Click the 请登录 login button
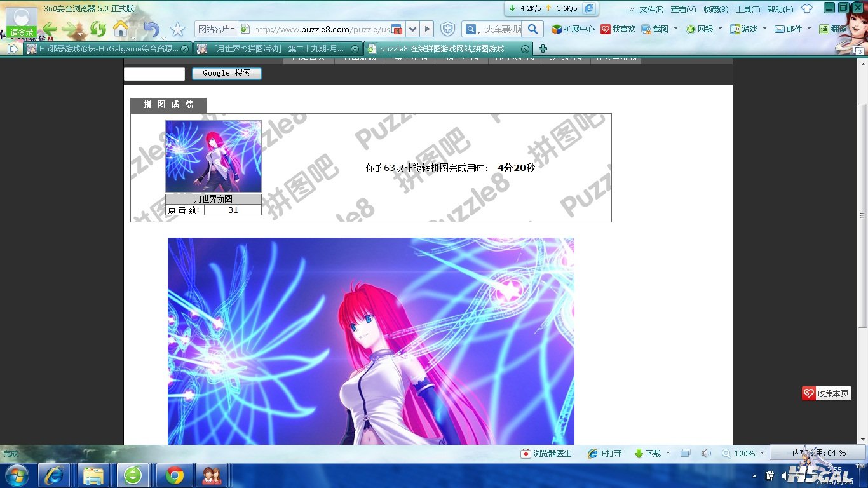Image resolution: width=868 pixels, height=488 pixels. tap(22, 32)
